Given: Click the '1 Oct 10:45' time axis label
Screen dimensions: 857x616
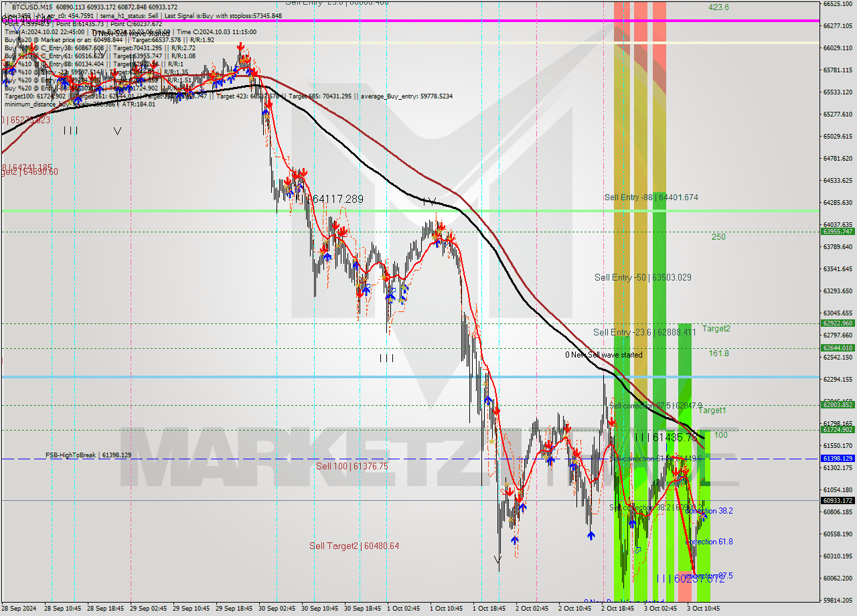Looking at the screenshot, I should 446,609.
